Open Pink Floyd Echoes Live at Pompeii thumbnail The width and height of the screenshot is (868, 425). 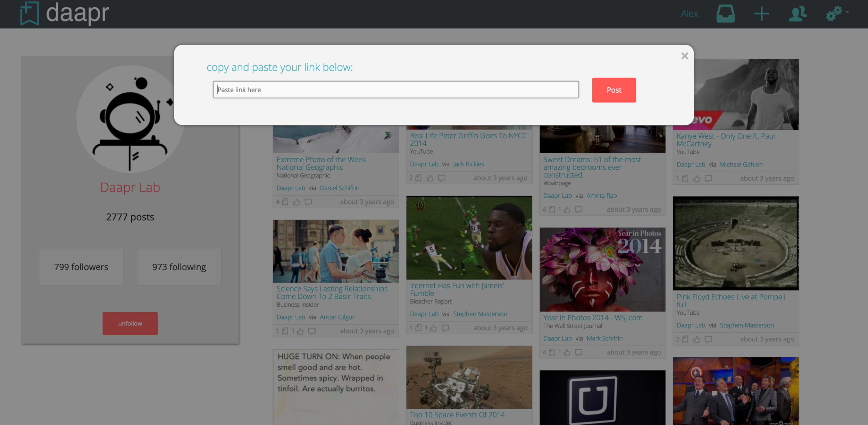click(735, 243)
